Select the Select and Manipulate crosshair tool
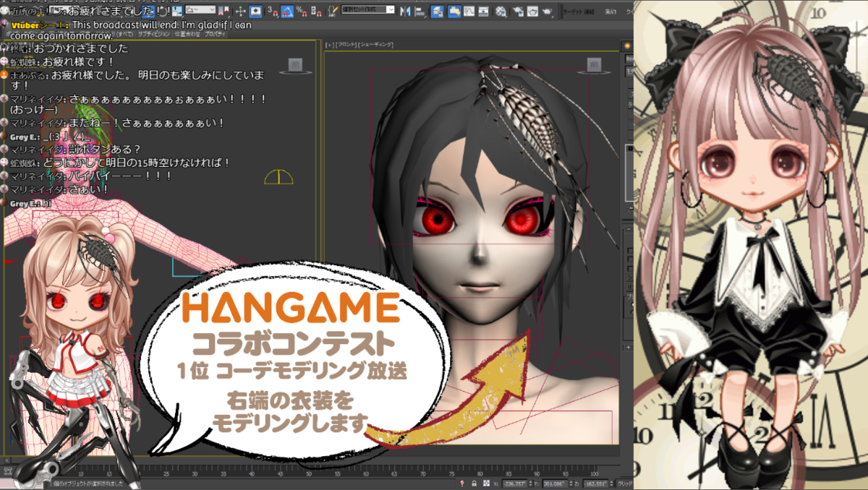The width and height of the screenshot is (868, 490). 241,11
